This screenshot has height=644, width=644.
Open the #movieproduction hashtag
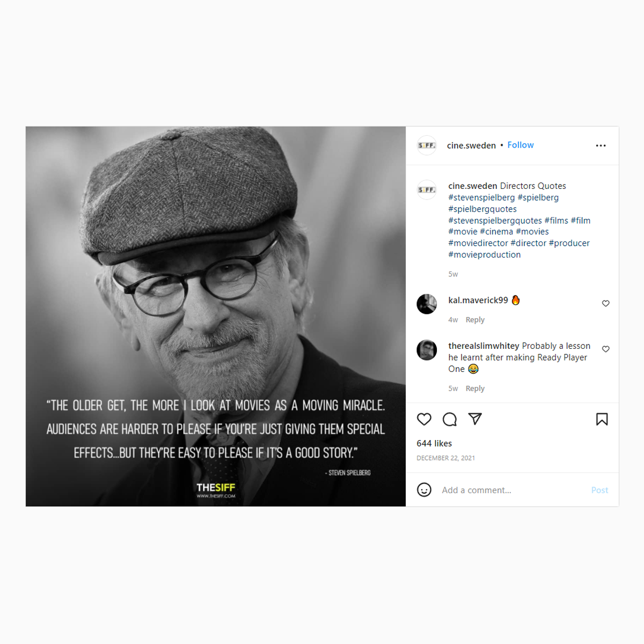coord(485,254)
